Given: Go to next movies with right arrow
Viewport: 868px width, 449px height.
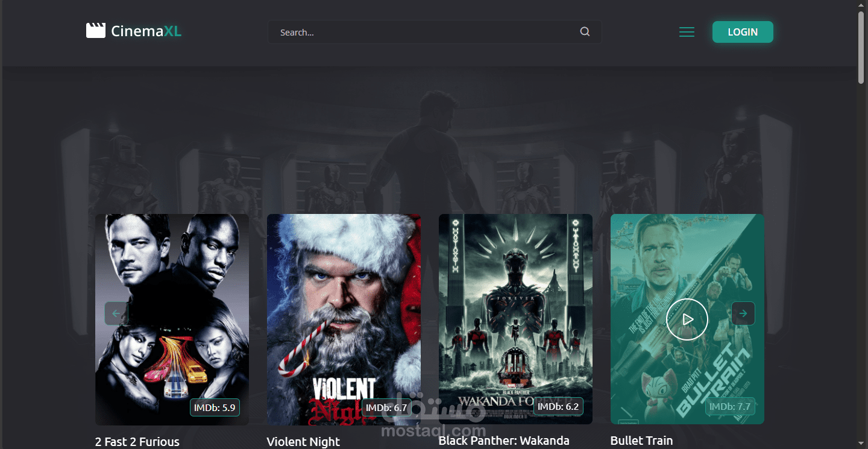Looking at the screenshot, I should pos(743,313).
